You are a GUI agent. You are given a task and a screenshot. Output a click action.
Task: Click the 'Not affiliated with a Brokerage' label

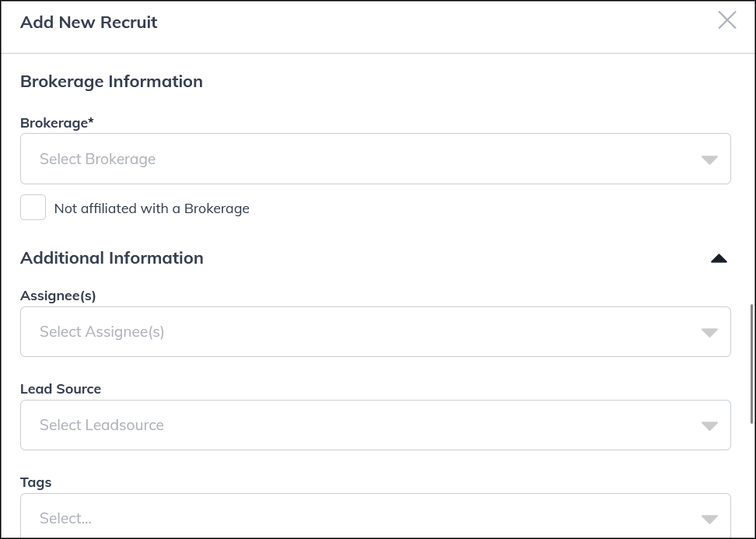click(x=152, y=208)
